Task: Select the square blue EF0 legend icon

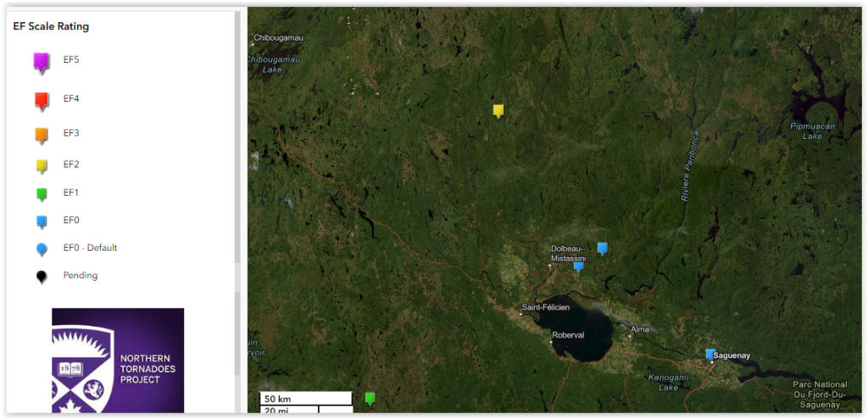Action: coord(41,221)
